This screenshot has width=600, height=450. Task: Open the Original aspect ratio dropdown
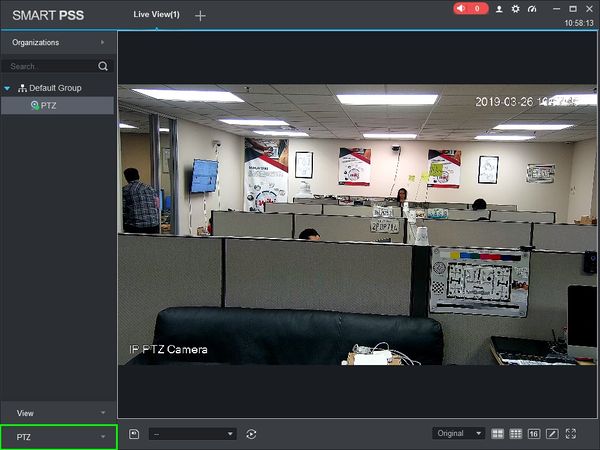pos(458,434)
